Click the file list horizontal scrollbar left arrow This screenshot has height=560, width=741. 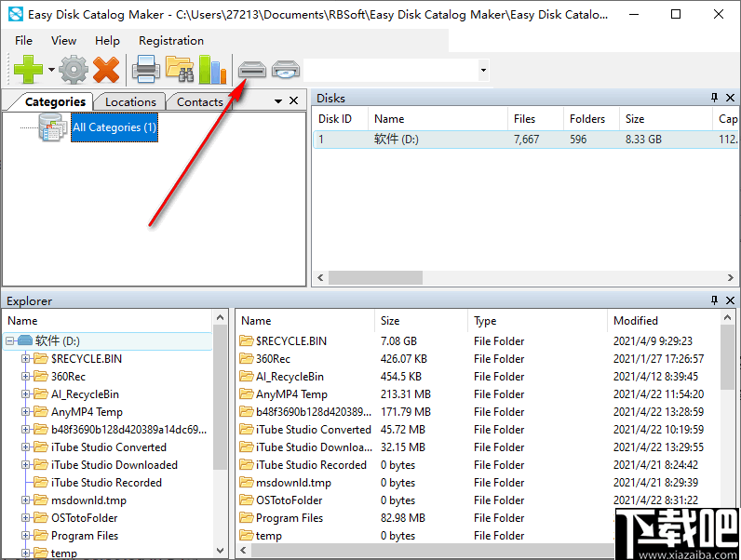coord(243,550)
